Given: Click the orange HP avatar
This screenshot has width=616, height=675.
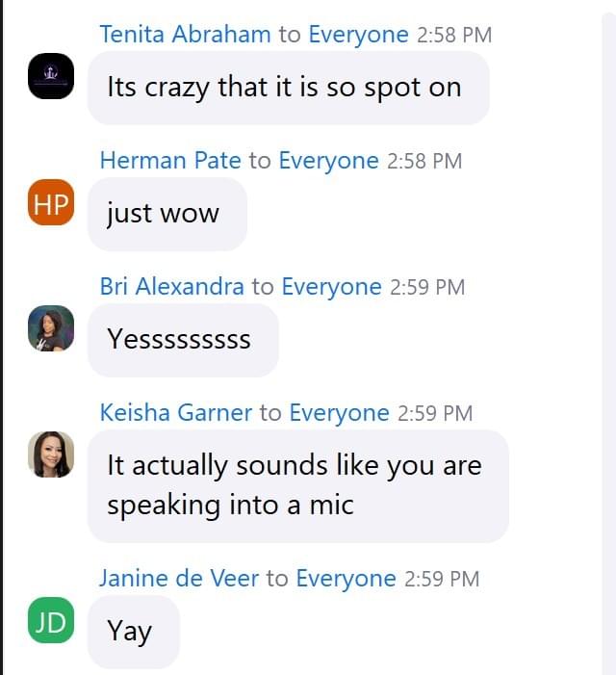Looking at the screenshot, I should click(x=51, y=202).
